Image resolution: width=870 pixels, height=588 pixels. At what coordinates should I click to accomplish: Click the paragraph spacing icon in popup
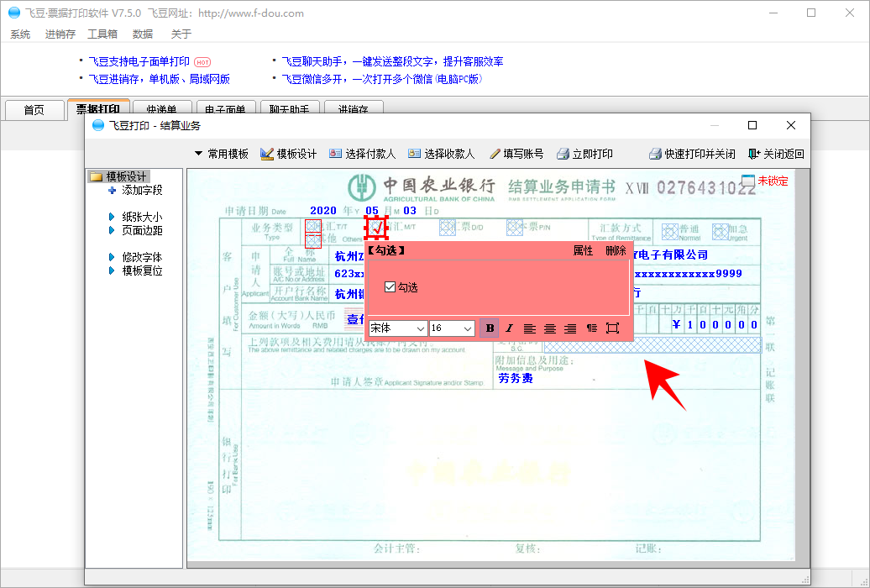coord(591,328)
